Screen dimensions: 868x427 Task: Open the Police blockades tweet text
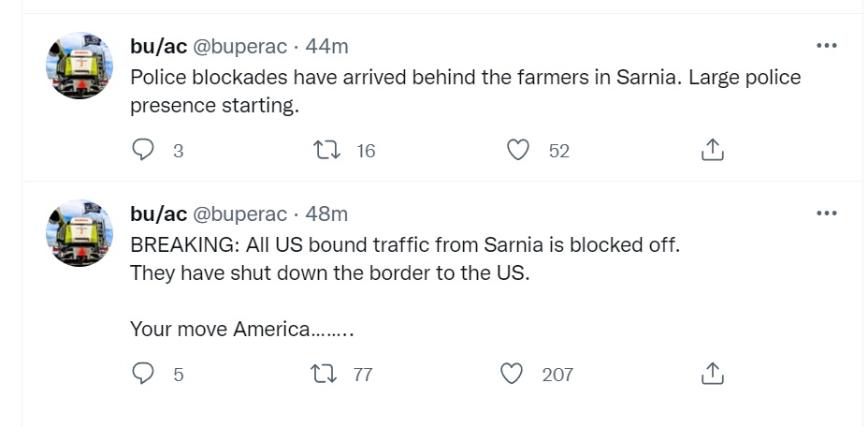click(x=465, y=91)
